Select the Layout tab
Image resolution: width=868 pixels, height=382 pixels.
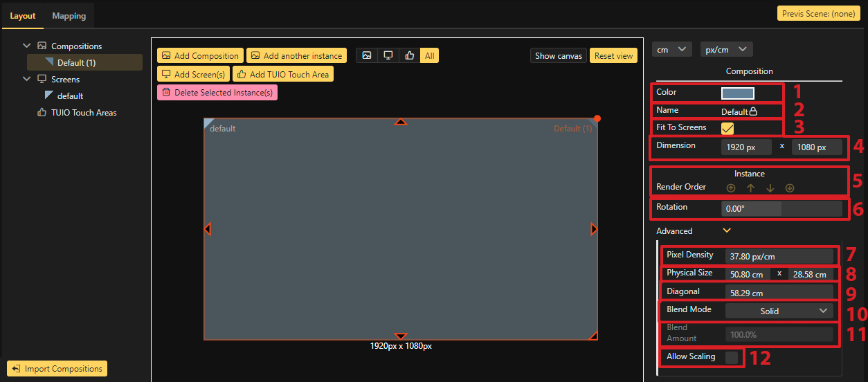coord(23,16)
